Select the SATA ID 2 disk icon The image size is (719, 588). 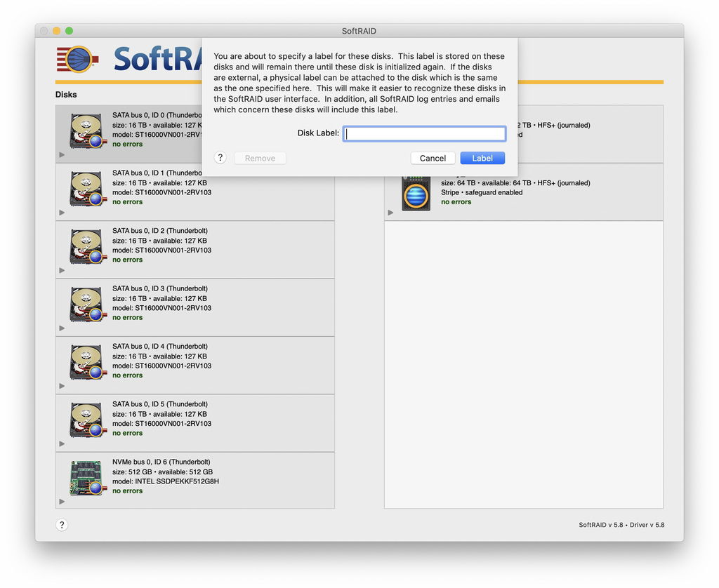click(x=86, y=246)
